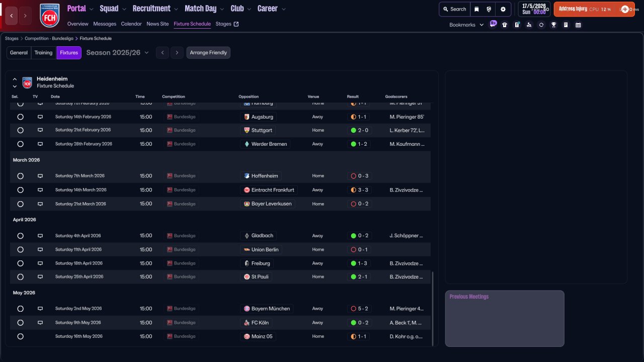Click the Arrange Friendly button
644x362 pixels.
tap(208, 53)
